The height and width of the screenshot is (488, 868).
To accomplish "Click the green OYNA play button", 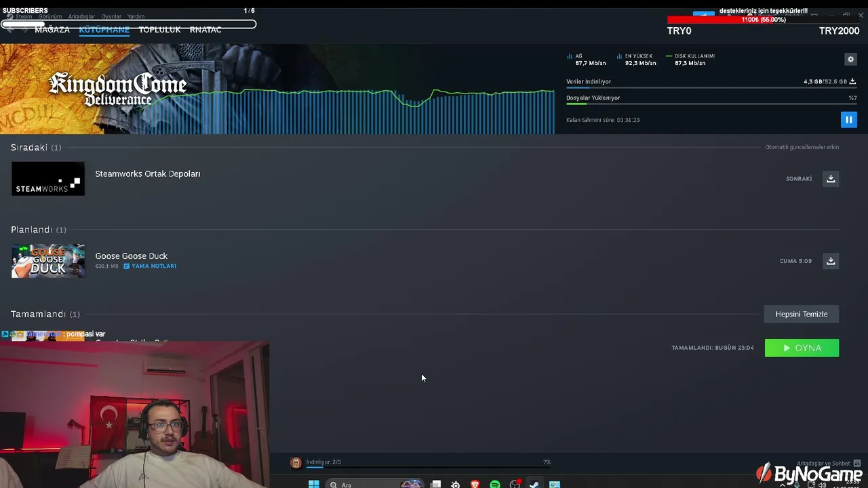I will pos(802,348).
